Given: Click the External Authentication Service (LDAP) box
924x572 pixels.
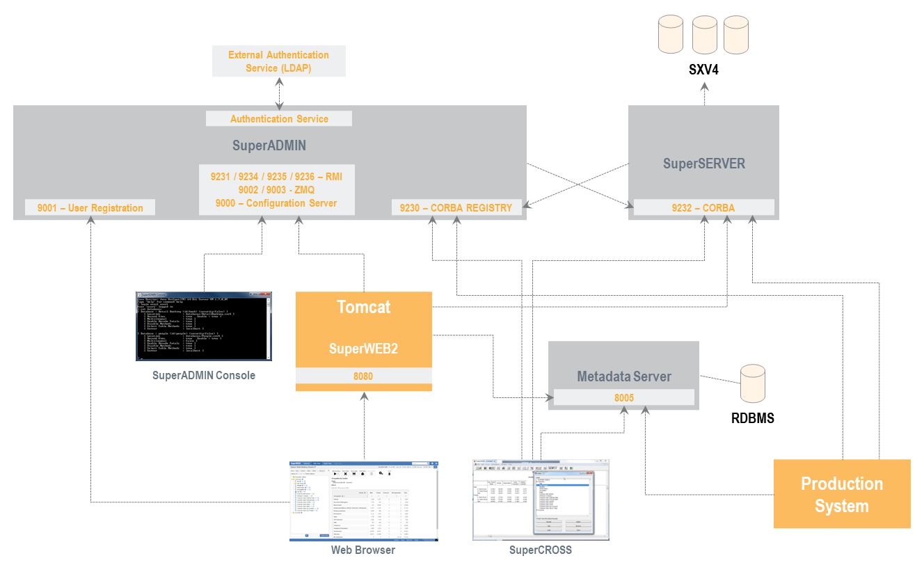Looking at the screenshot, I should pyautogui.click(x=278, y=61).
